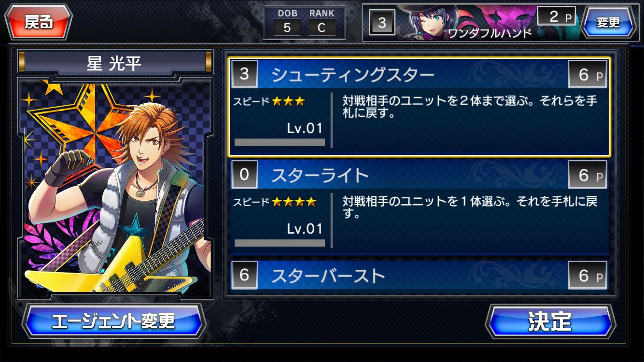This screenshot has width=644, height=362.
Task: Select the スターライト skill entry
Action: 419,207
